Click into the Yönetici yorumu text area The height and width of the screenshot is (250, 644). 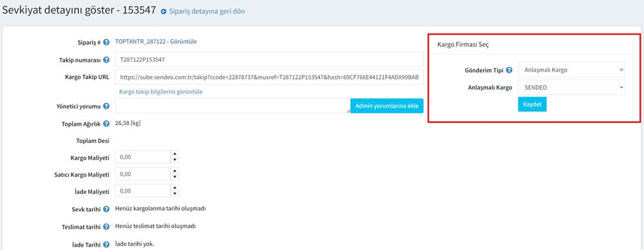pyautogui.click(x=233, y=106)
